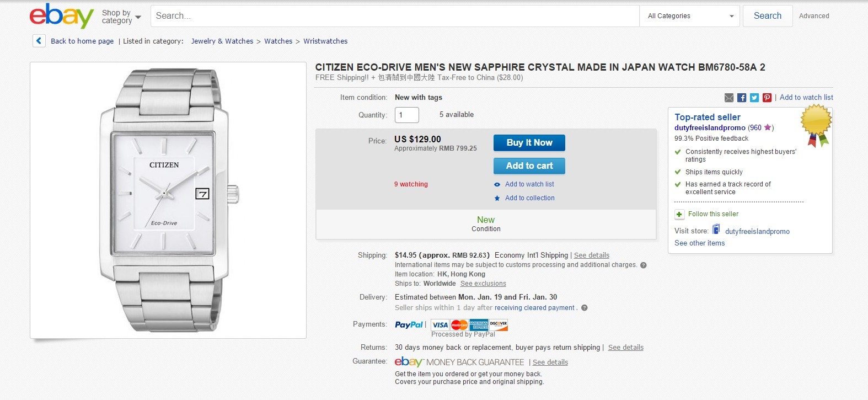Click the 99.3% Positive feedback text

pos(711,138)
